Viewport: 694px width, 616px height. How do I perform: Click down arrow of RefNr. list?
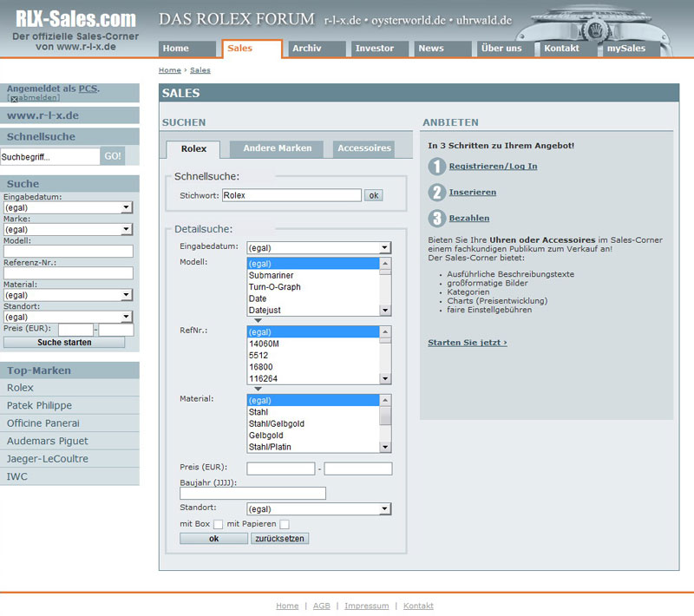[385, 379]
